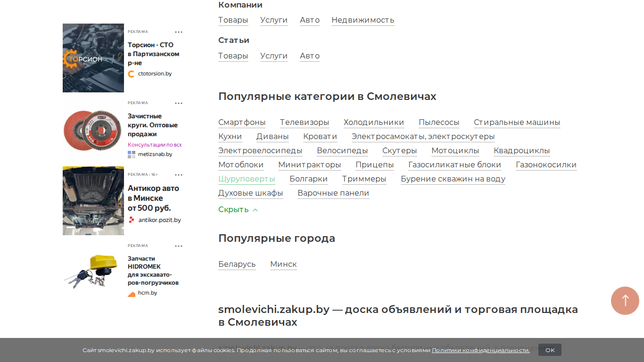644x362 pixels.
Task: Open Товары under Компании
Action: click(x=233, y=20)
